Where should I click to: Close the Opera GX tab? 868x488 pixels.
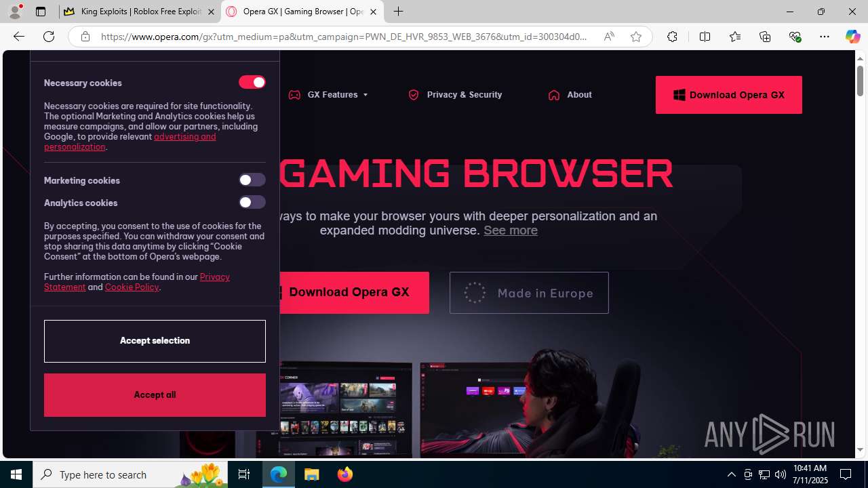click(x=373, y=12)
